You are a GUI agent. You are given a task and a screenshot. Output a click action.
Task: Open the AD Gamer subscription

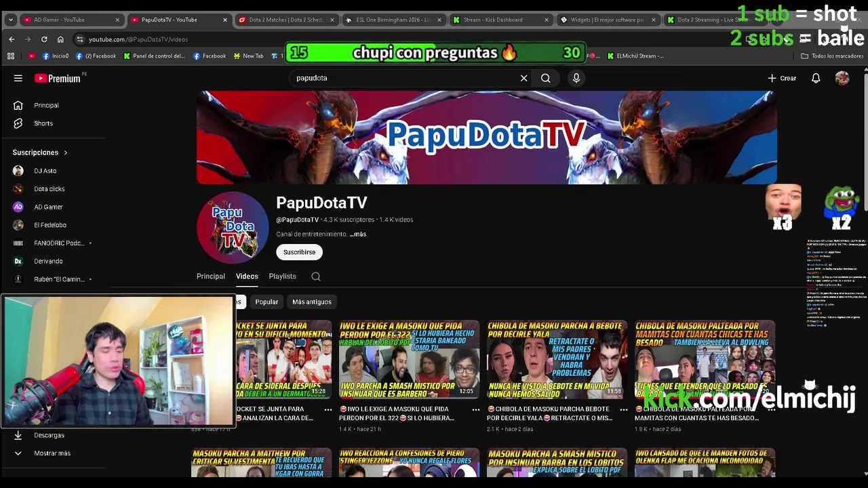tap(48, 207)
